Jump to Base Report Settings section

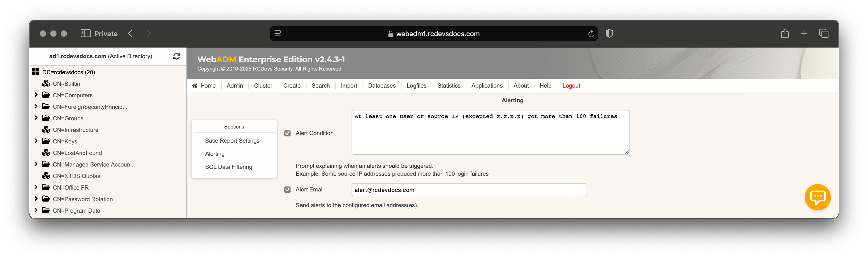232,141
